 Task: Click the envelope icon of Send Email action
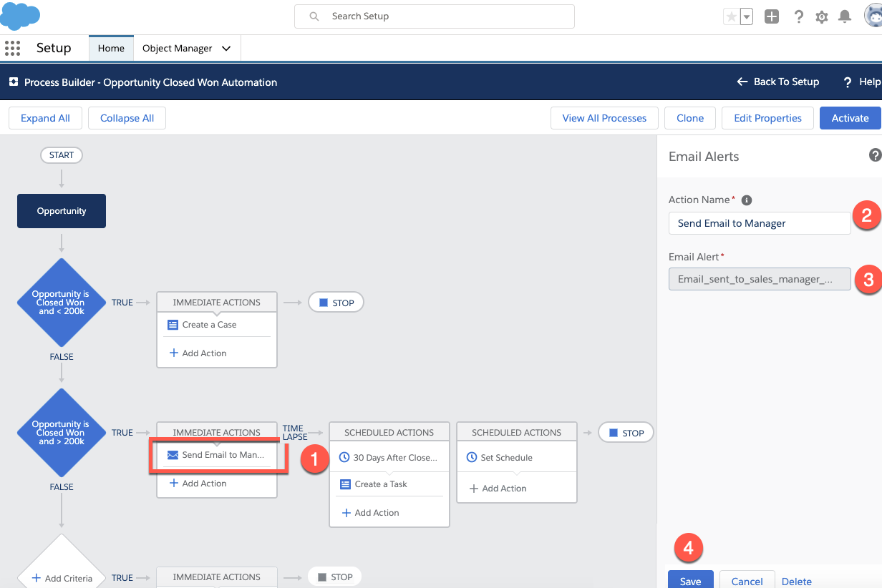tap(173, 455)
